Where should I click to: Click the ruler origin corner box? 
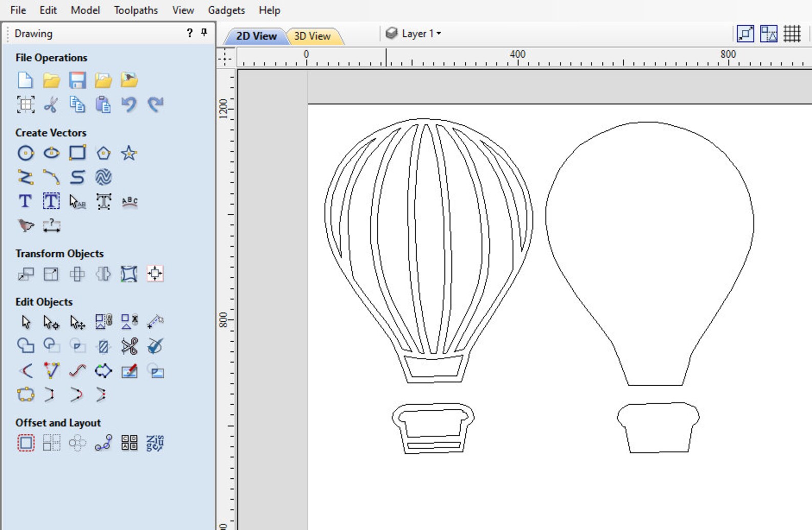225,58
